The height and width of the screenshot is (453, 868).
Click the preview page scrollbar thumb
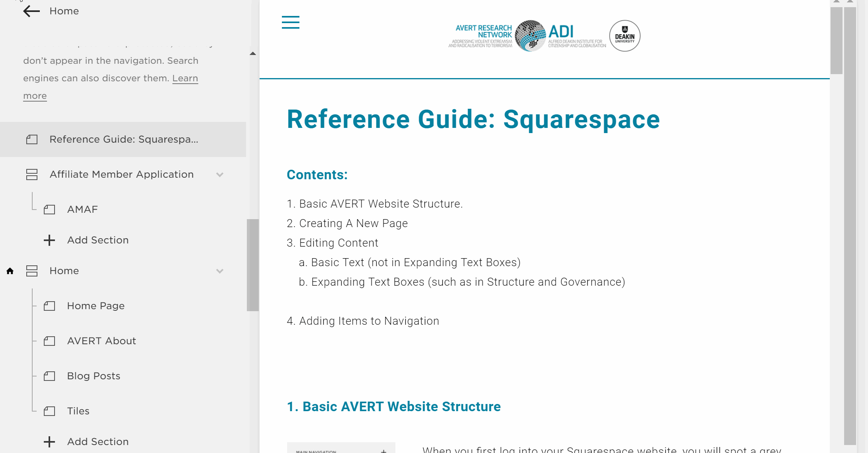point(836,40)
